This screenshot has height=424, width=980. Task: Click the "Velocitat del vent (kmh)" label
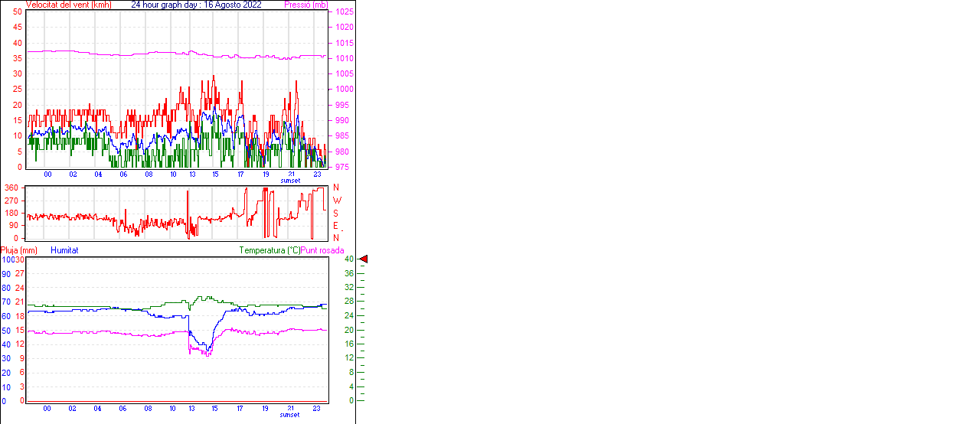pyautogui.click(x=69, y=5)
